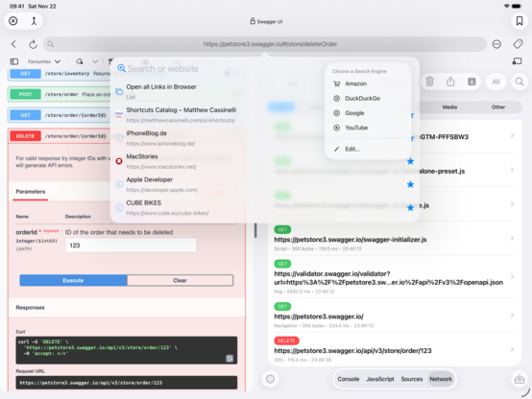Open the validator.swagger.io request row
Viewport: 532px width, 399px height.
click(395, 277)
